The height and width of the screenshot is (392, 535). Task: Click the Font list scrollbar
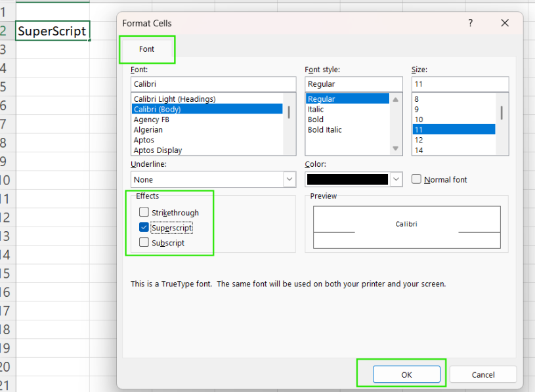click(289, 112)
